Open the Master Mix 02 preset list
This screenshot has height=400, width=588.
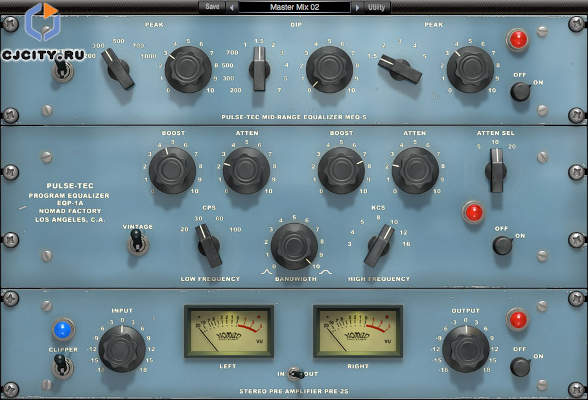point(294,7)
